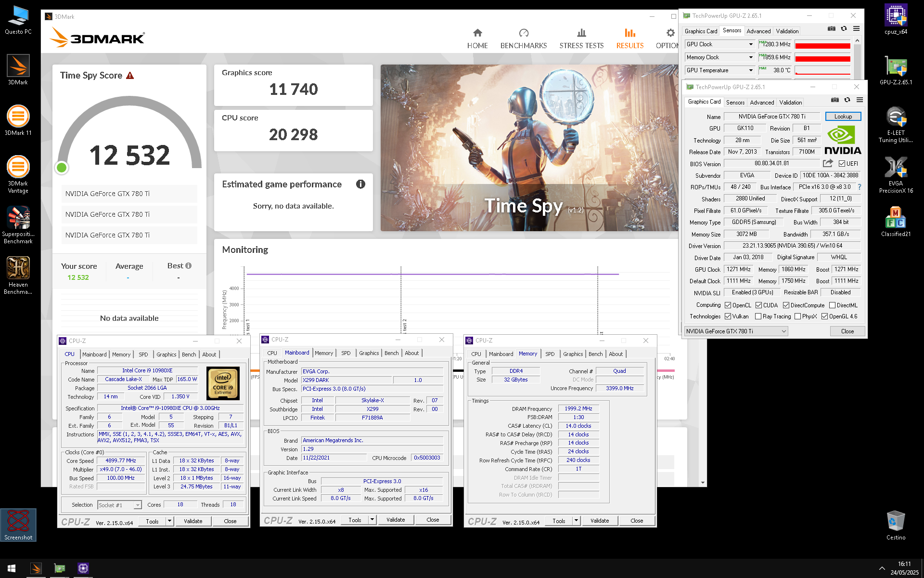Open Superposition Benchmark desktop icon
This screenshot has height=578, width=924.
coord(18,225)
